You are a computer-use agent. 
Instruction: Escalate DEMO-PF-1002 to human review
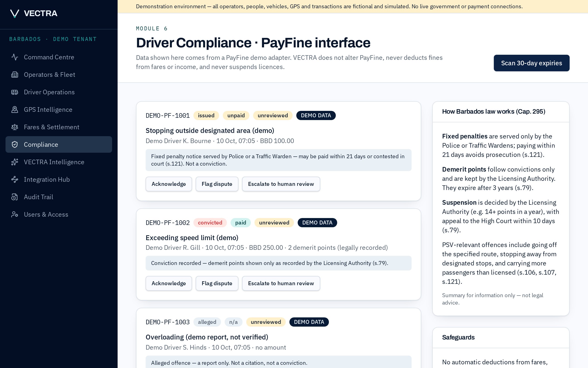click(281, 283)
